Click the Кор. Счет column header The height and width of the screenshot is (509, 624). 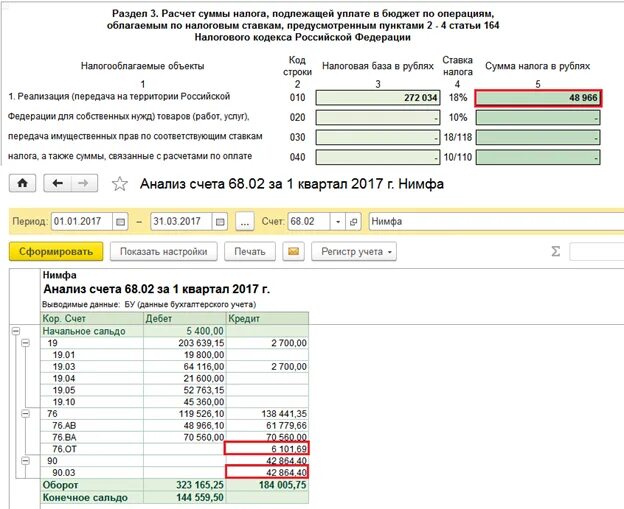(x=92, y=318)
